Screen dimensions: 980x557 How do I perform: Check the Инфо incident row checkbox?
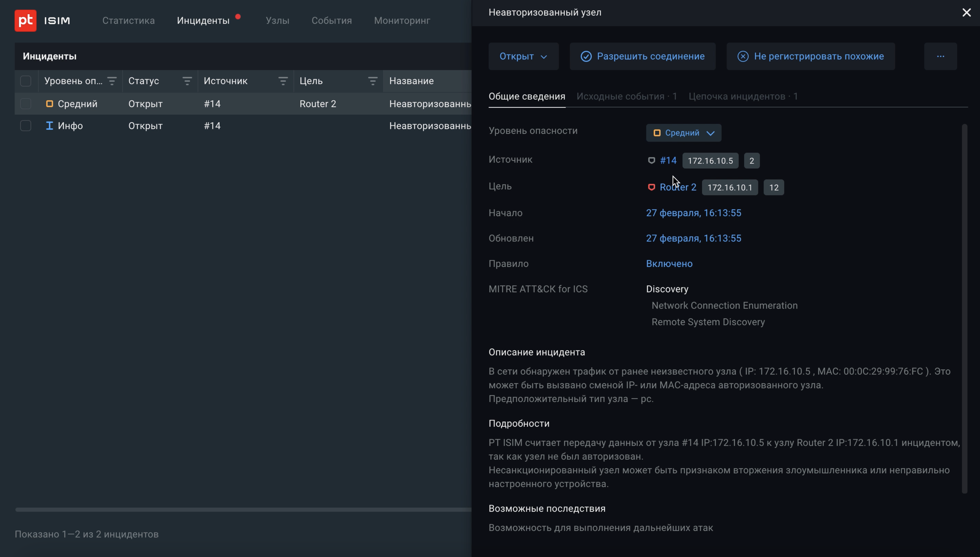26,126
